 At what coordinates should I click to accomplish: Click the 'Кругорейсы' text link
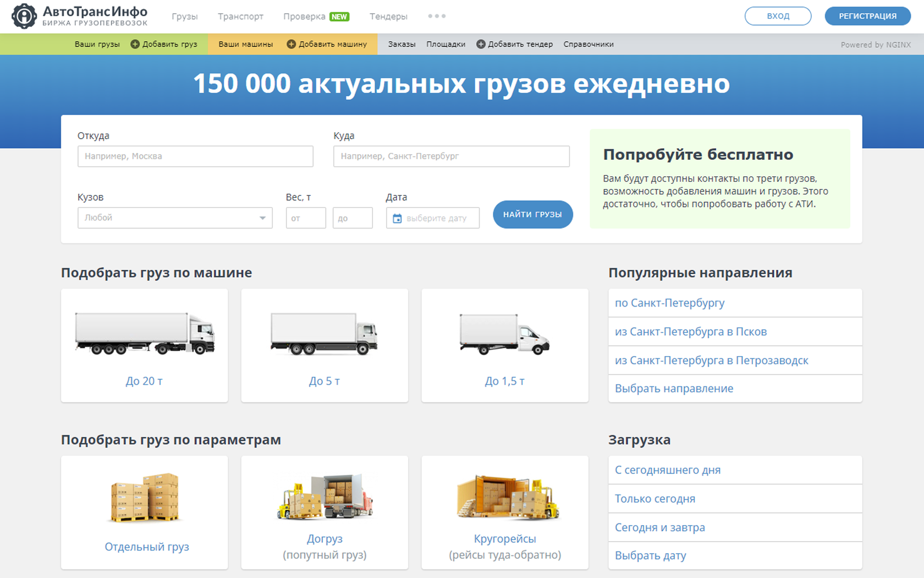[505, 539]
